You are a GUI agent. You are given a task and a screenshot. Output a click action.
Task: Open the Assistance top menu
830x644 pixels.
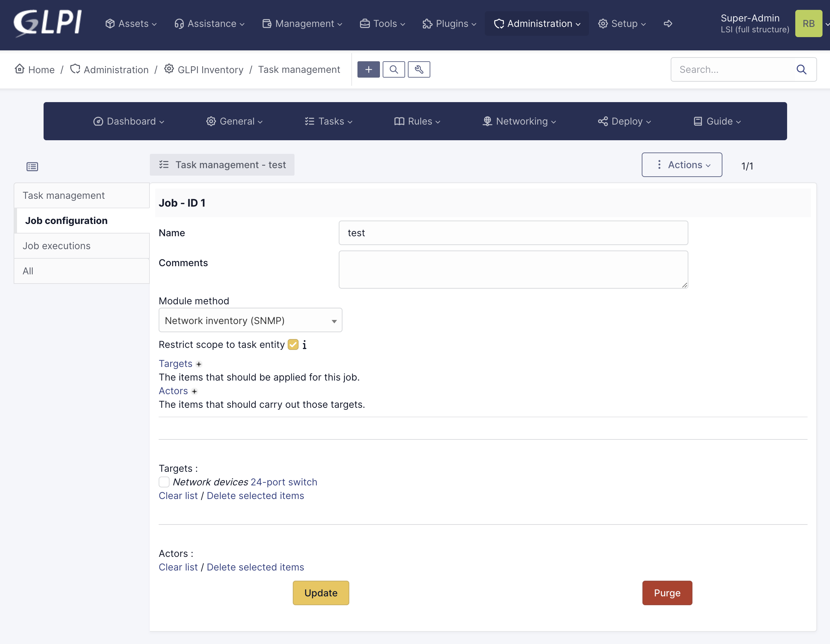pos(209,23)
